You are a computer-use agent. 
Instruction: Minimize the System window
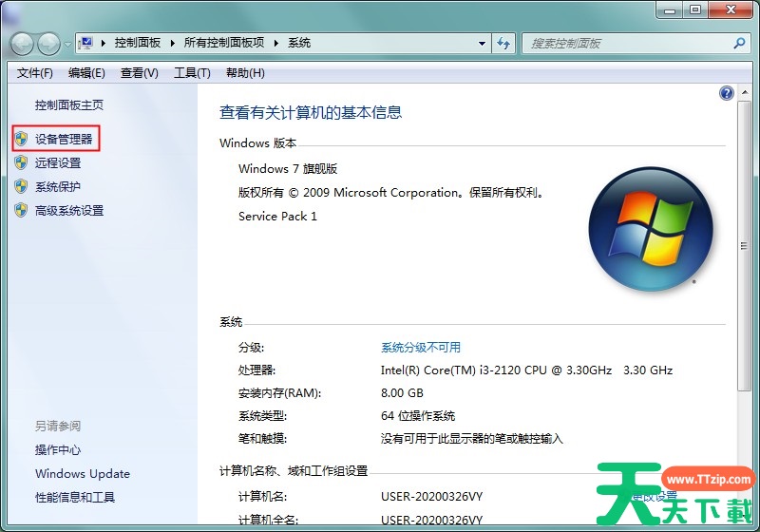[670, 9]
